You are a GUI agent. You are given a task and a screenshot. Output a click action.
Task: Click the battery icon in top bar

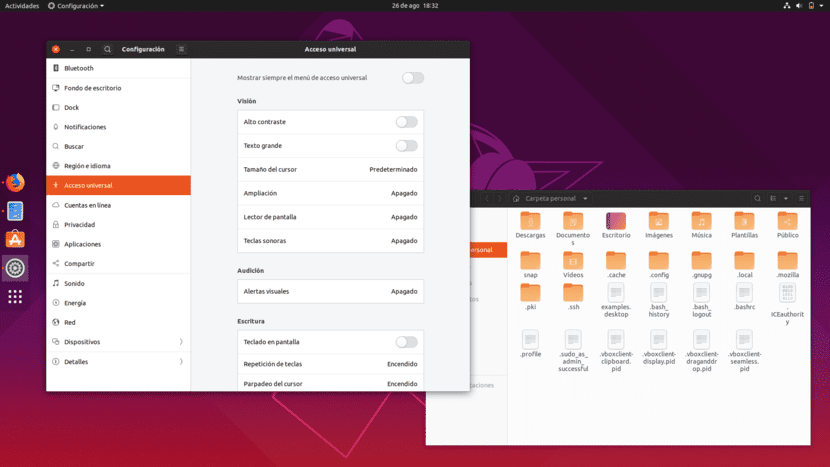811,6
